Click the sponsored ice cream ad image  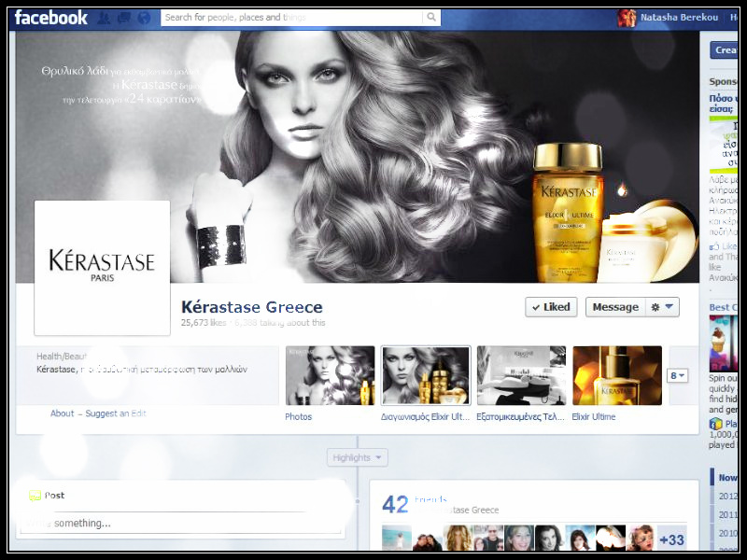tap(723, 343)
